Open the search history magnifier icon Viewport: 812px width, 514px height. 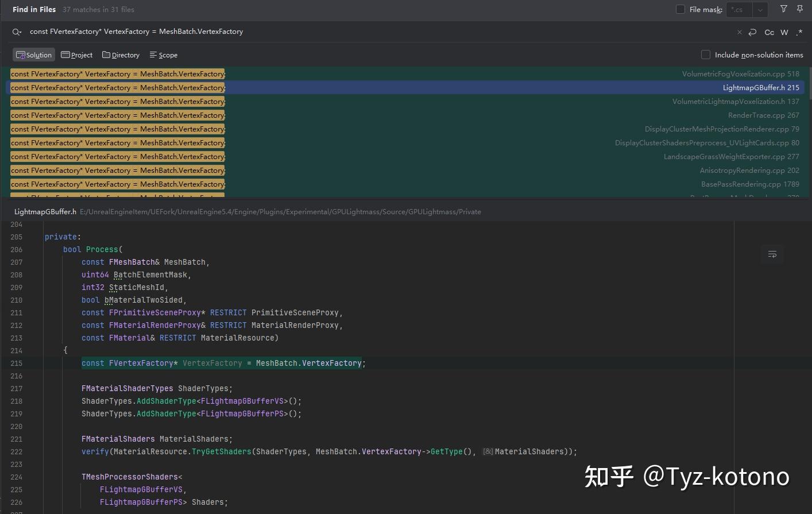(x=17, y=32)
